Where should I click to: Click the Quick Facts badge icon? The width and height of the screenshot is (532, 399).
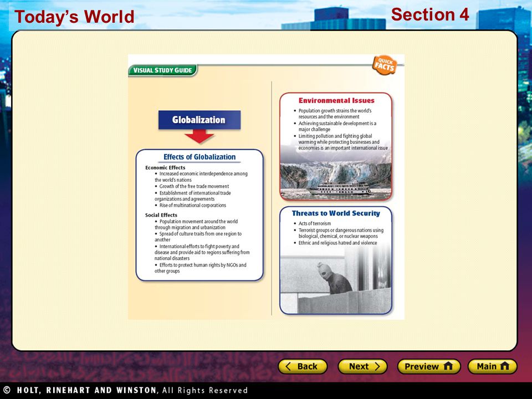[x=385, y=64]
